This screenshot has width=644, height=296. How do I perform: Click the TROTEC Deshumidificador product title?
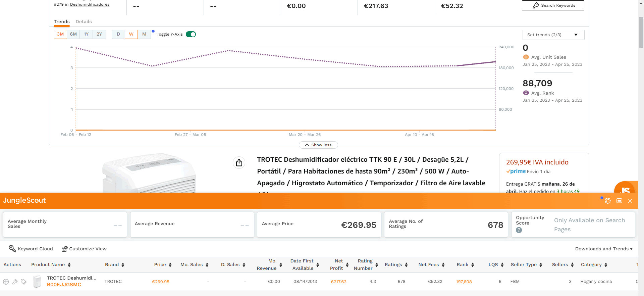point(371,171)
